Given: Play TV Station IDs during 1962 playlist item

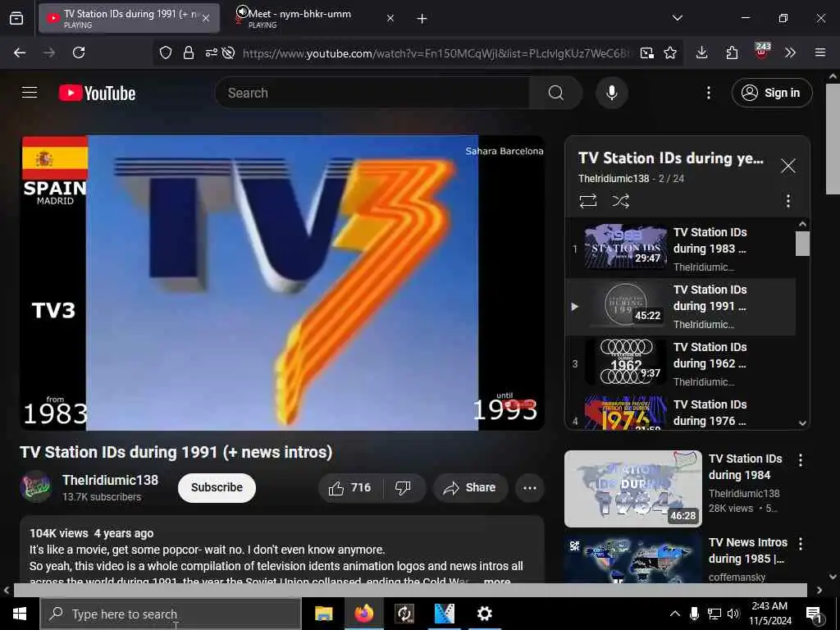Looking at the screenshot, I should coord(680,363).
